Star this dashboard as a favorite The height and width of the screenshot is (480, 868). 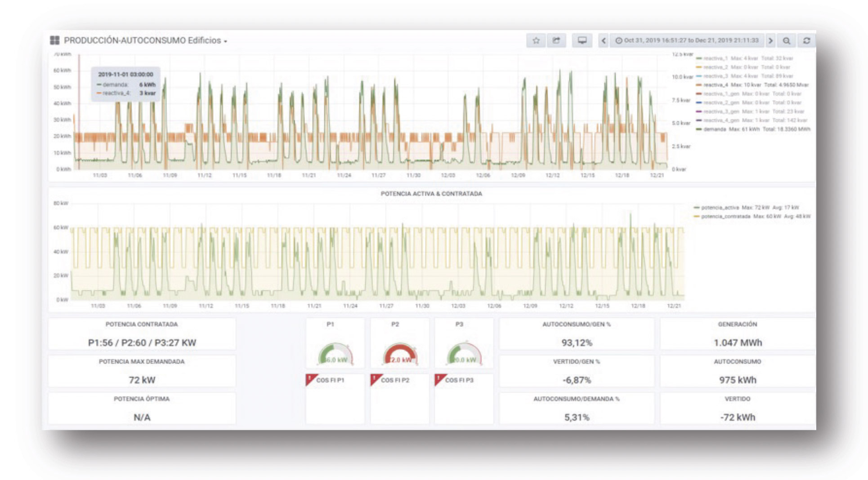click(x=536, y=40)
